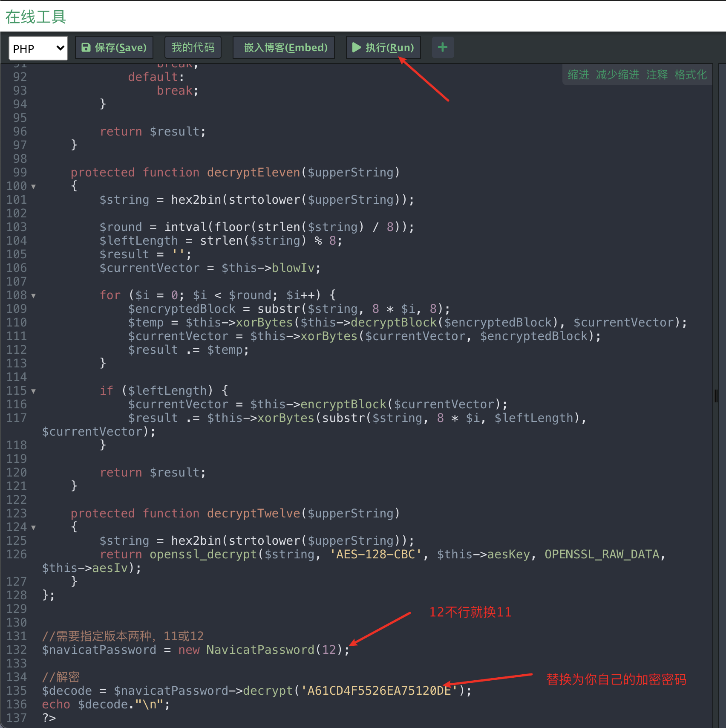
Task: Collapse the if block at line 115
Action: tap(33, 391)
